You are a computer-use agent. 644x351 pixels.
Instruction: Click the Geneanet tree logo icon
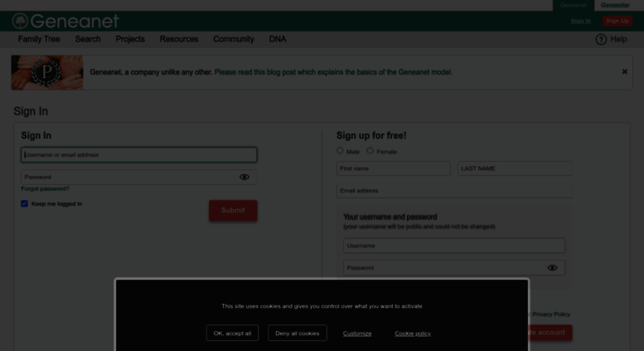coord(20,21)
